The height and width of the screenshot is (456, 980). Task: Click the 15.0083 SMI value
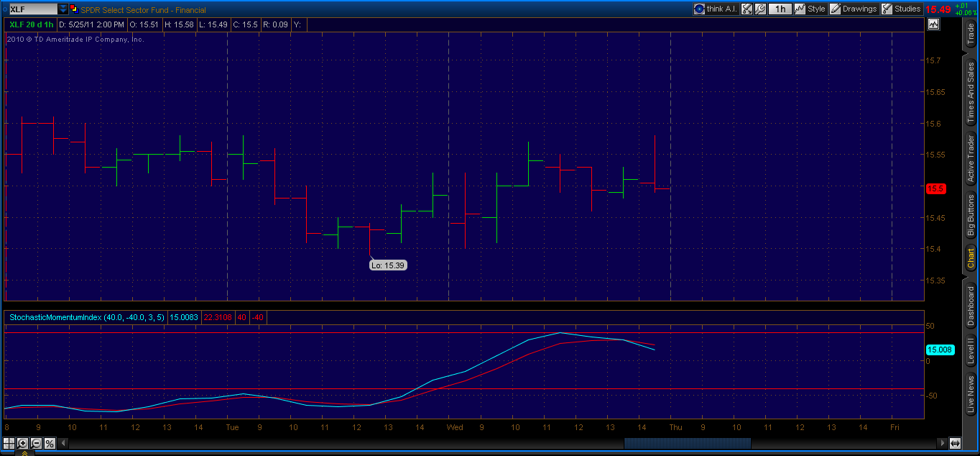click(x=184, y=317)
